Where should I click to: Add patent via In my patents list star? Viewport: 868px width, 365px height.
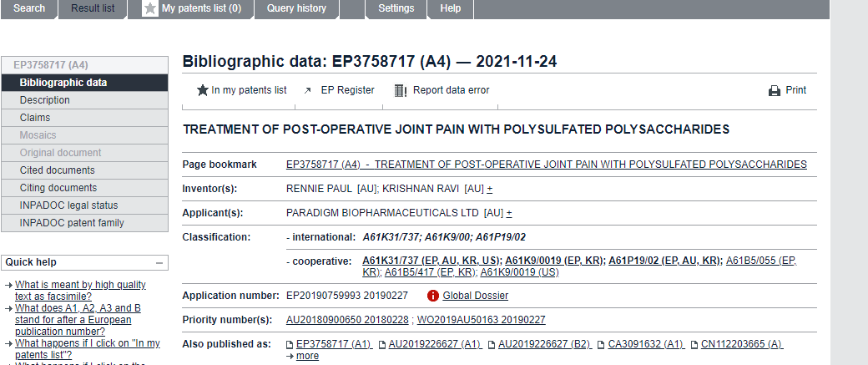(203, 90)
